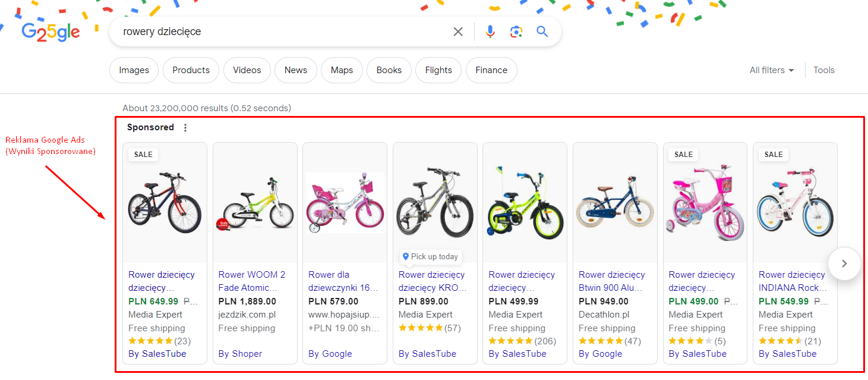Click the pink girls' bike thumbnail from hopajsiup

(345, 203)
